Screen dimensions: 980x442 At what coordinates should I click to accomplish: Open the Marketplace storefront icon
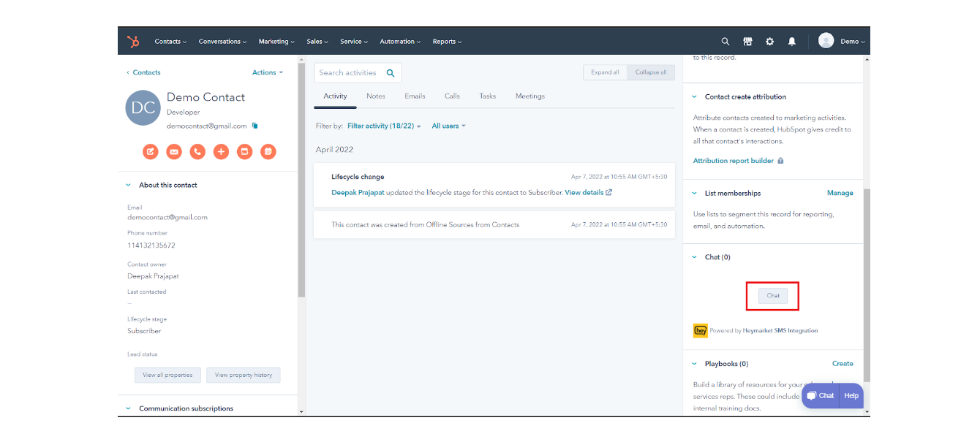coord(747,42)
